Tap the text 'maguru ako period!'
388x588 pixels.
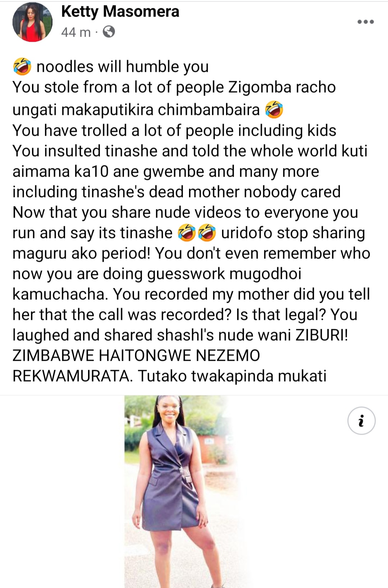pyautogui.click(x=82, y=254)
